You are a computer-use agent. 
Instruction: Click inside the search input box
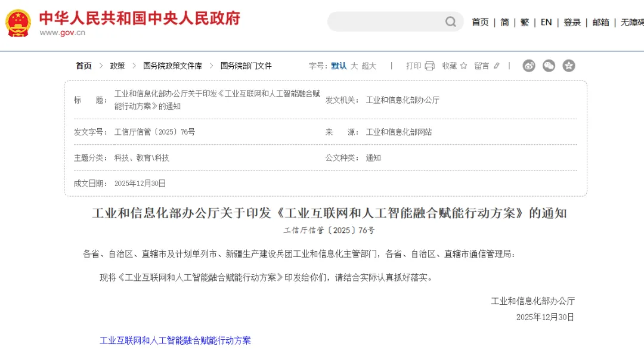coord(388,21)
